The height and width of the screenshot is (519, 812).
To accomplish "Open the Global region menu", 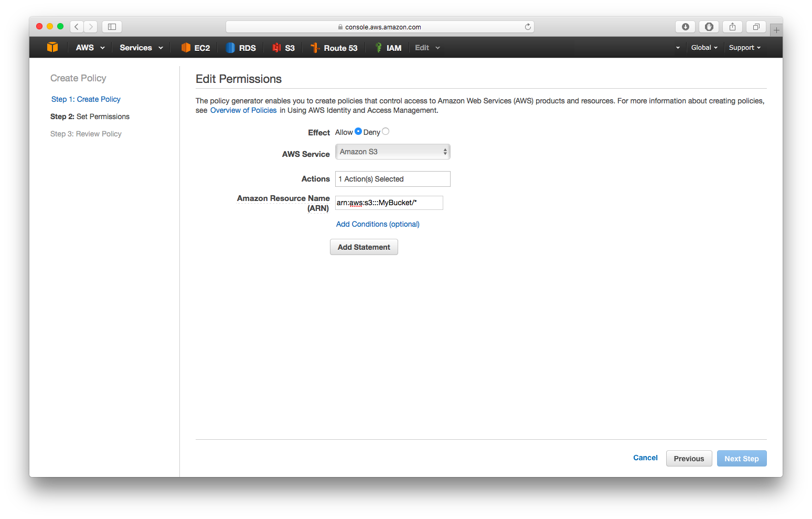I will click(x=704, y=48).
